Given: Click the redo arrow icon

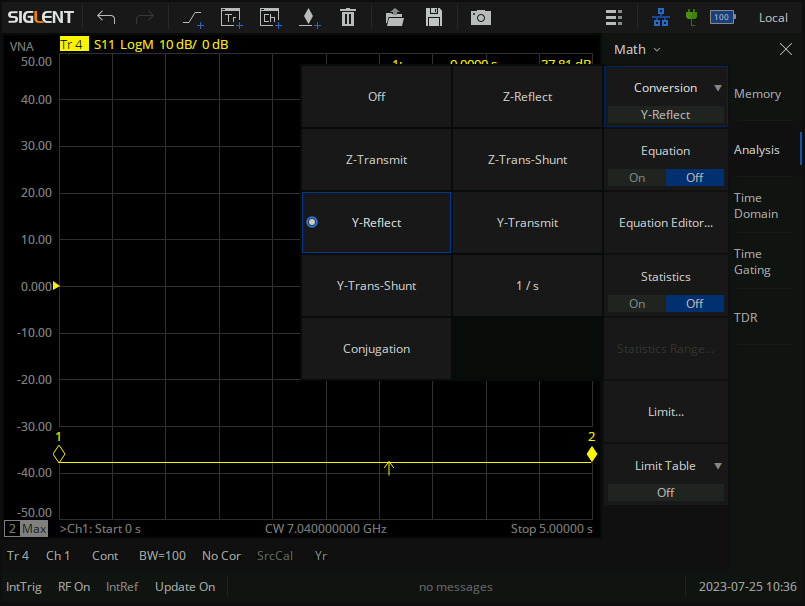Looking at the screenshot, I should point(144,17).
